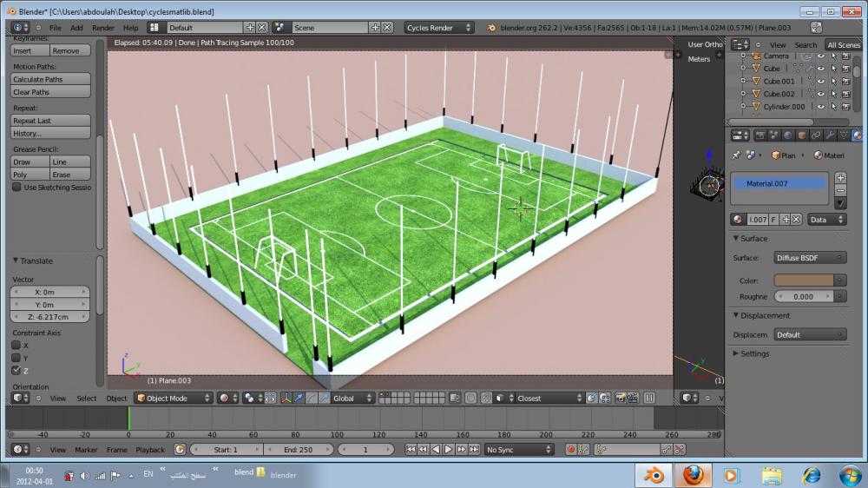Open the World properties tab (globe icon)
868x488 pixels.
click(x=788, y=135)
